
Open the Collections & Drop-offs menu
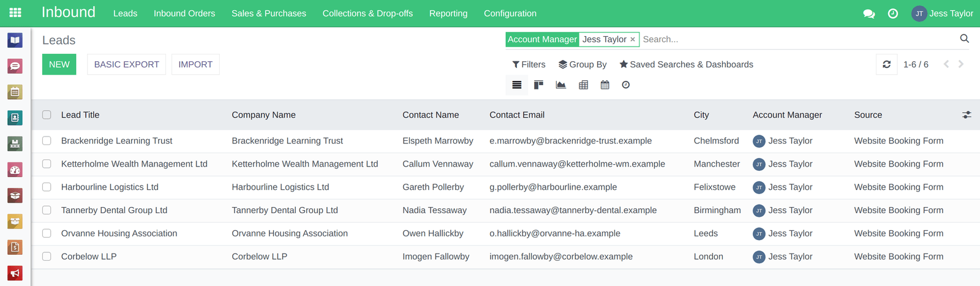[x=367, y=13]
